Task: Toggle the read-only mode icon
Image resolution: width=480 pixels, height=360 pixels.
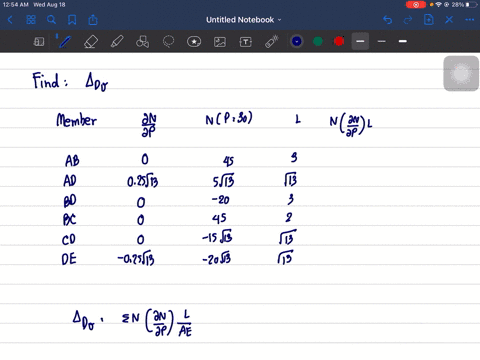Action: pos(39,42)
